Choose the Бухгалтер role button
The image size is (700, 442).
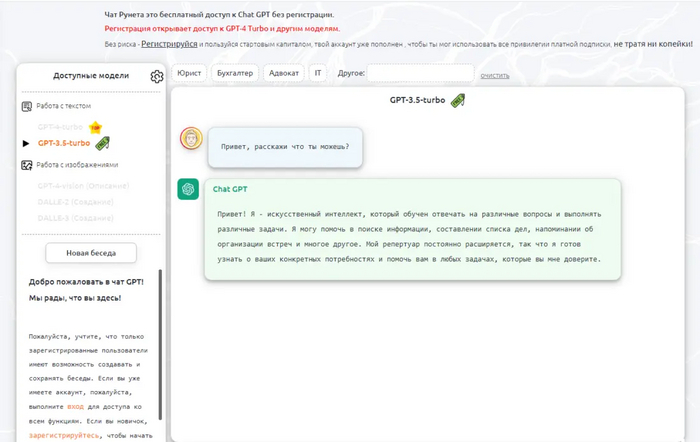point(235,73)
